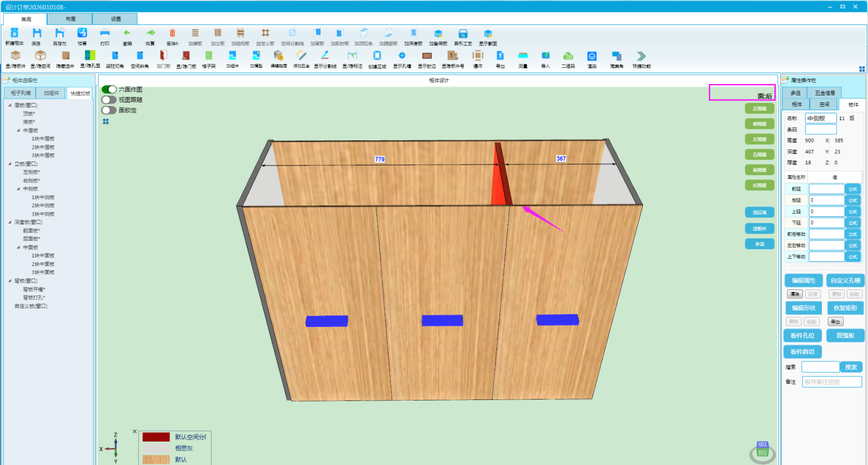Image resolution: width=868 pixels, height=465 pixels.
Task: Collapse the 背板(窗口) tree node
Action: 10,281
